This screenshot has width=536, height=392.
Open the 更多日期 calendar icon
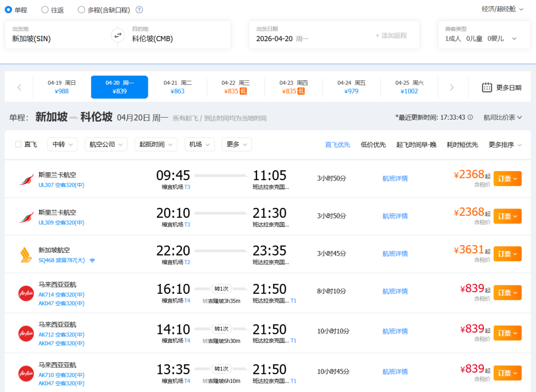tap(487, 87)
